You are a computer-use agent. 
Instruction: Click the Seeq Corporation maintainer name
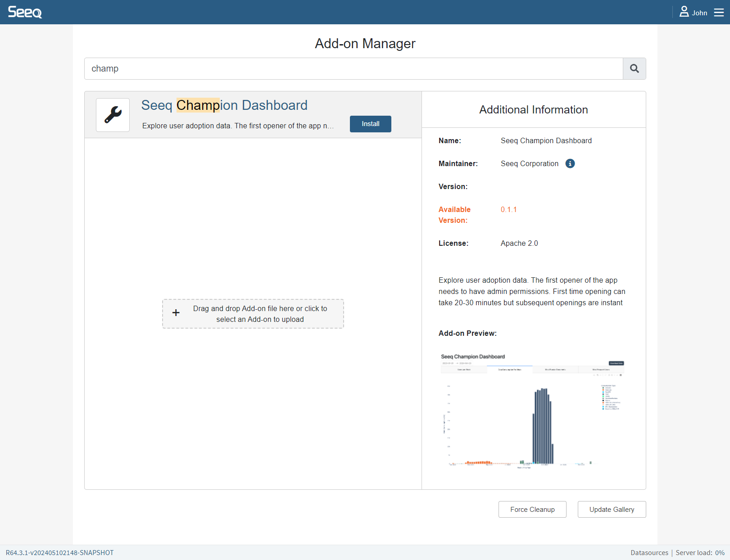(529, 163)
